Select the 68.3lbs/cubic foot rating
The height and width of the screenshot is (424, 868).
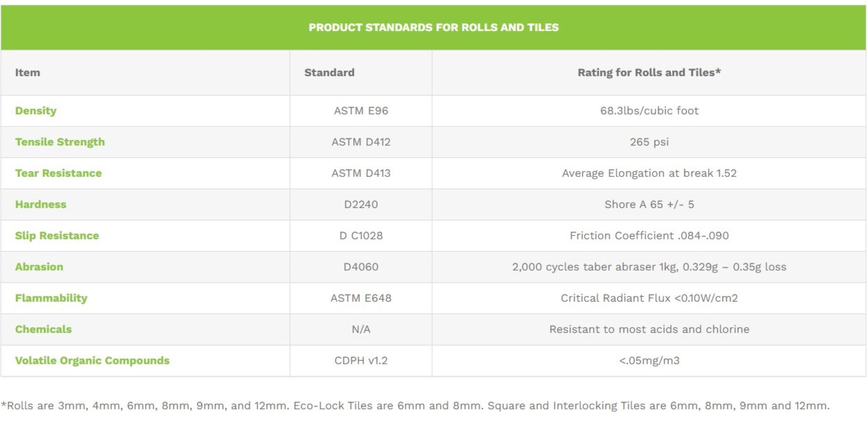click(x=649, y=111)
